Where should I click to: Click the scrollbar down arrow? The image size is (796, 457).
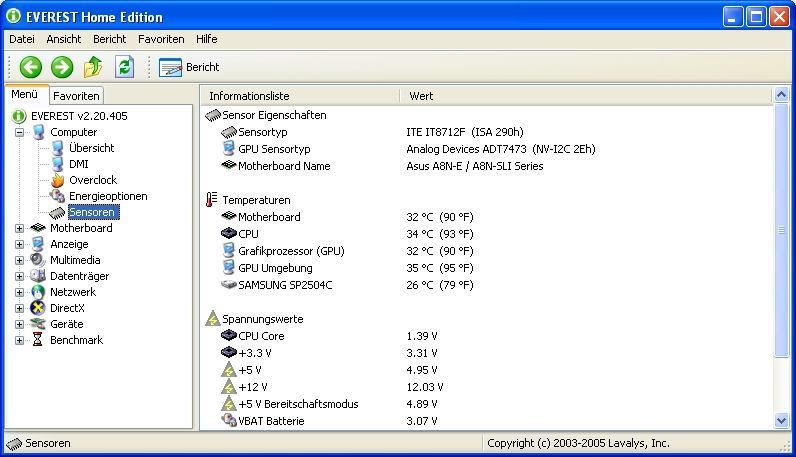point(781,420)
